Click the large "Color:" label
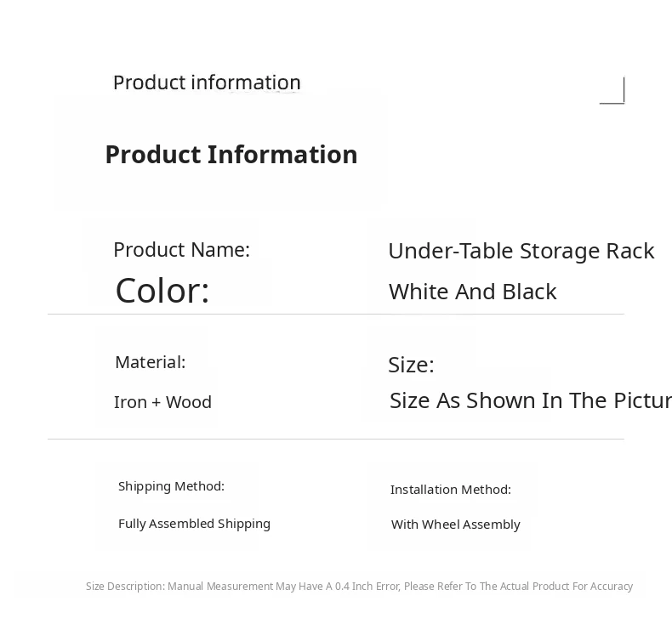Viewport: 672px width, 624px height. pos(162,291)
